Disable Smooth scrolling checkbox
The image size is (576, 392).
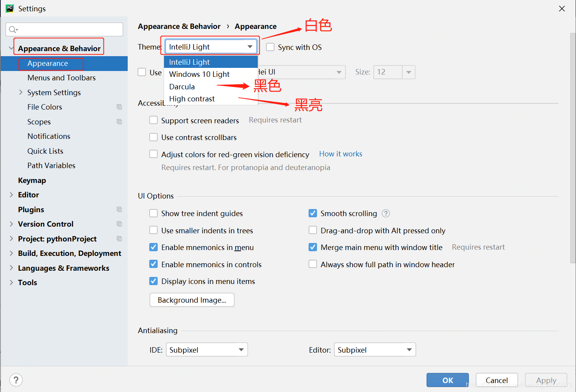coord(313,213)
